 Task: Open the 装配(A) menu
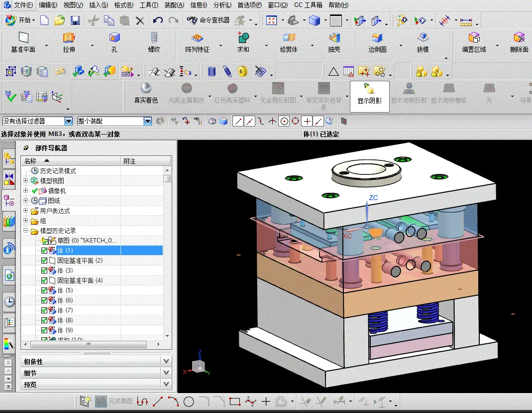pos(174,5)
